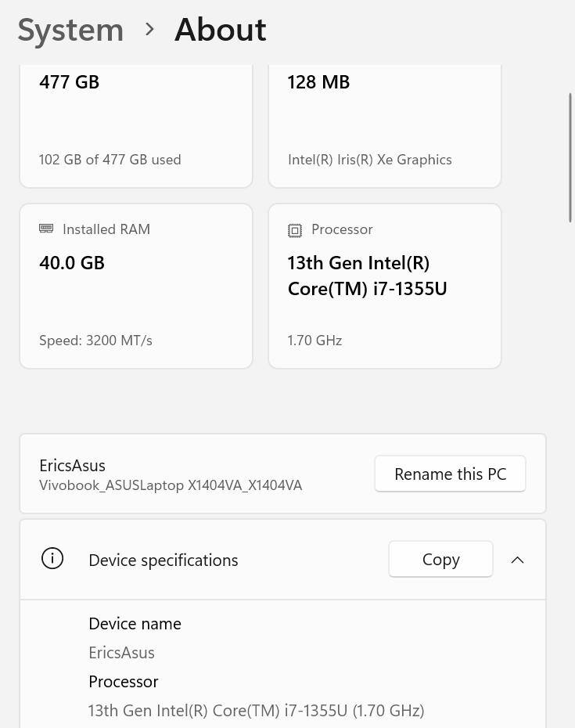Image resolution: width=575 pixels, height=728 pixels.
Task: Click the Installed RAM memory icon
Action: (46, 229)
